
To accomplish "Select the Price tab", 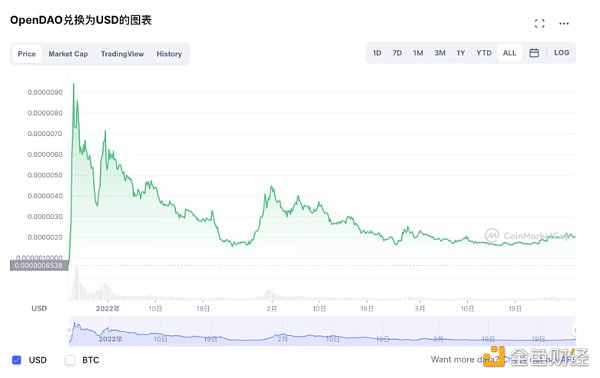I will tap(27, 54).
